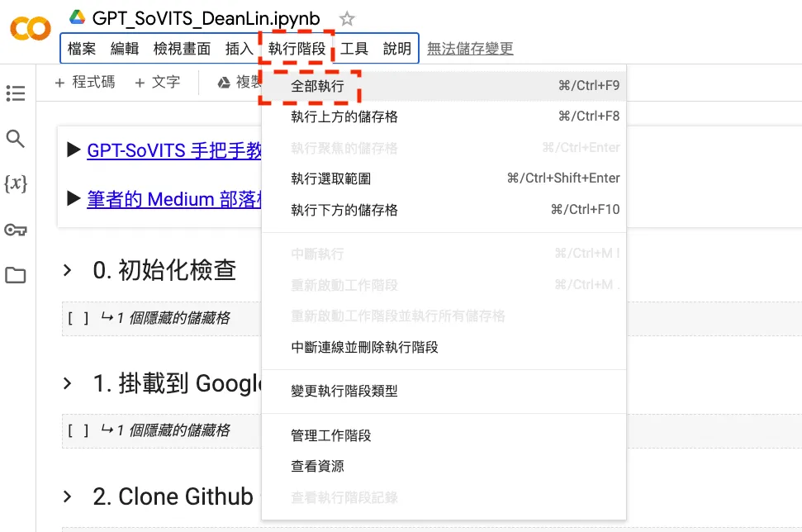The height and width of the screenshot is (532, 802).
Task: Click the 無法儲存變更 link
Action: coord(470,49)
